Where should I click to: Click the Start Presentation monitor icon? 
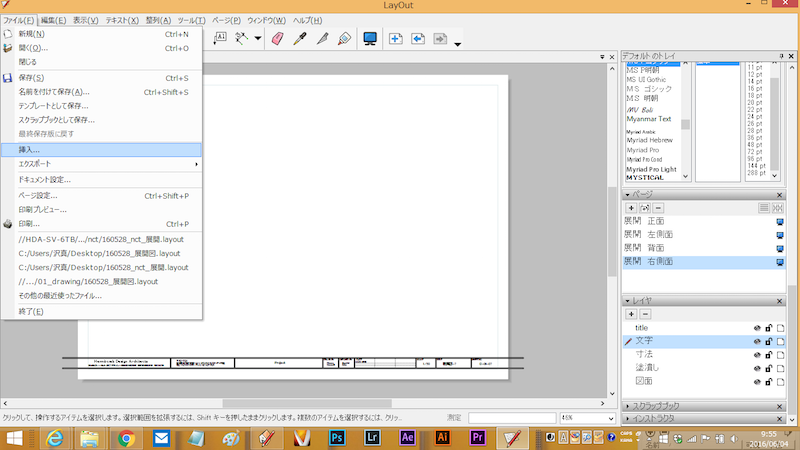(x=370, y=39)
